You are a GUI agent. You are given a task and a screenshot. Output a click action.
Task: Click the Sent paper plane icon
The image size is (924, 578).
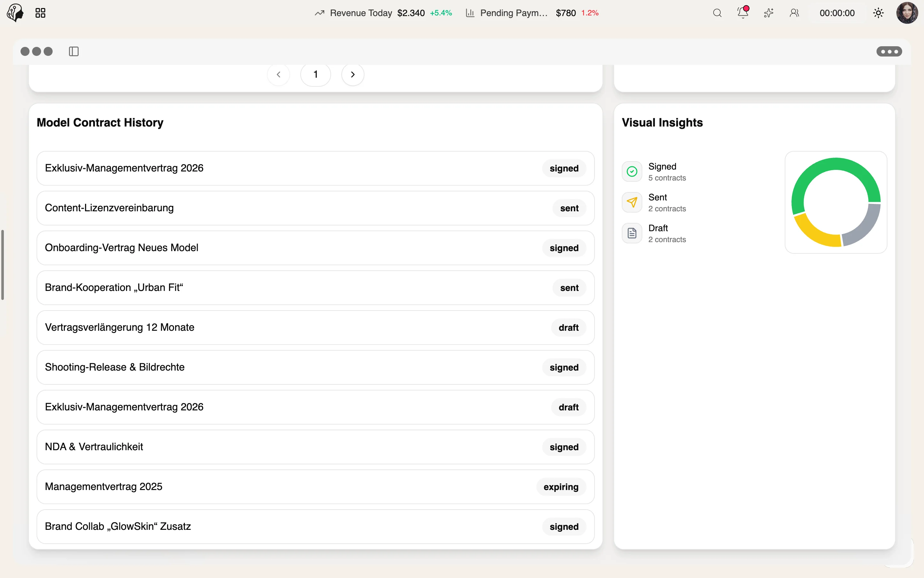(x=632, y=202)
